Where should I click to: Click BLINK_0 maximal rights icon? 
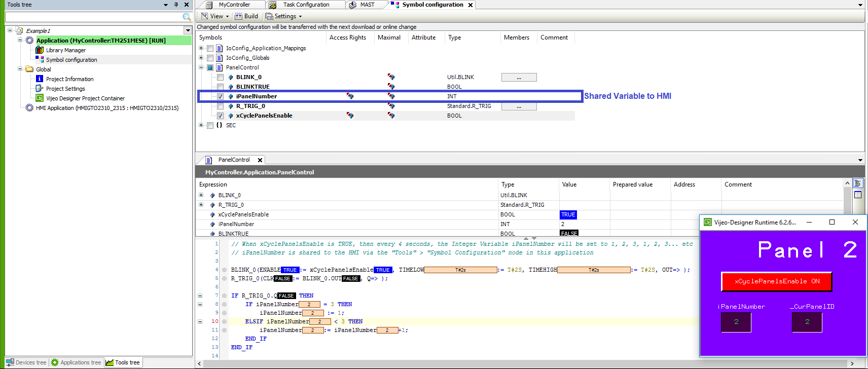[391, 77]
